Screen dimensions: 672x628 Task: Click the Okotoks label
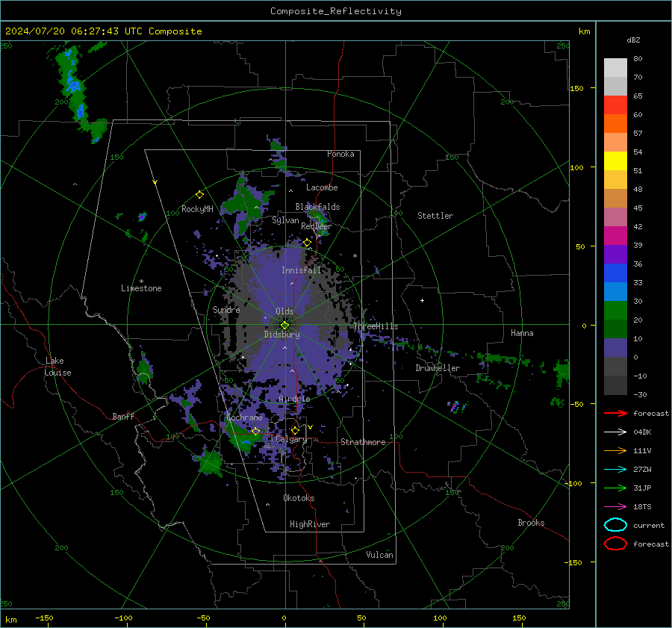coord(299,498)
